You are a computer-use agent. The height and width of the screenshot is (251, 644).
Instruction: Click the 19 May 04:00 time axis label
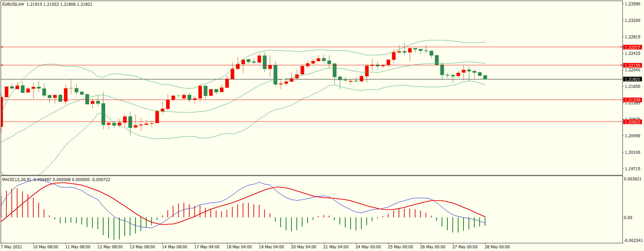pos(271,247)
